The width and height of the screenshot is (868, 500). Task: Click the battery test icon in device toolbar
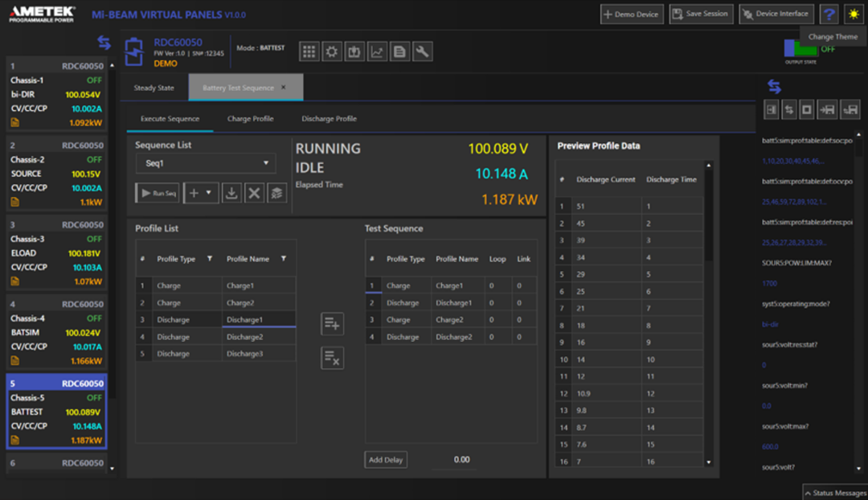point(354,51)
